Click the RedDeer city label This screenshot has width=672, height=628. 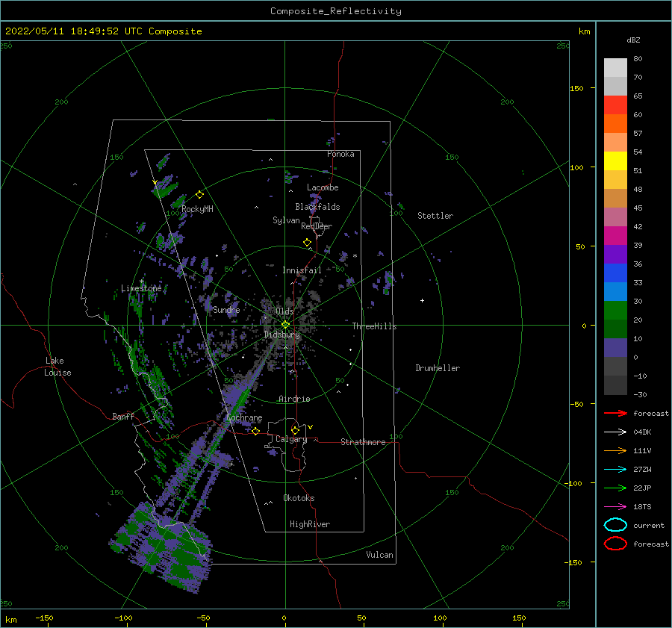pos(317,226)
